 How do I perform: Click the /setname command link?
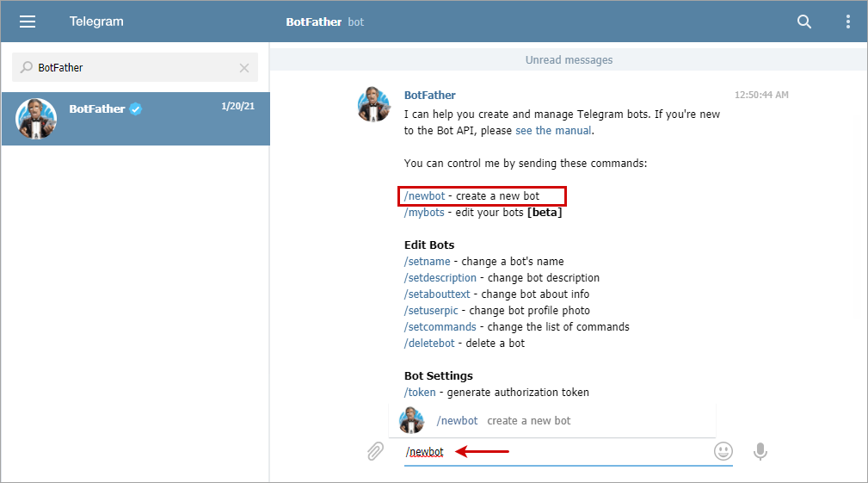click(x=428, y=262)
